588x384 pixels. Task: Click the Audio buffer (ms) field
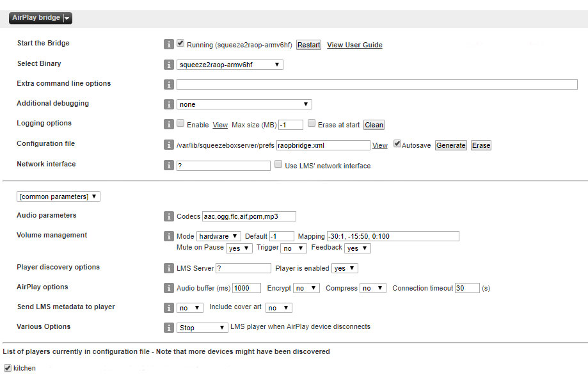[x=246, y=288]
